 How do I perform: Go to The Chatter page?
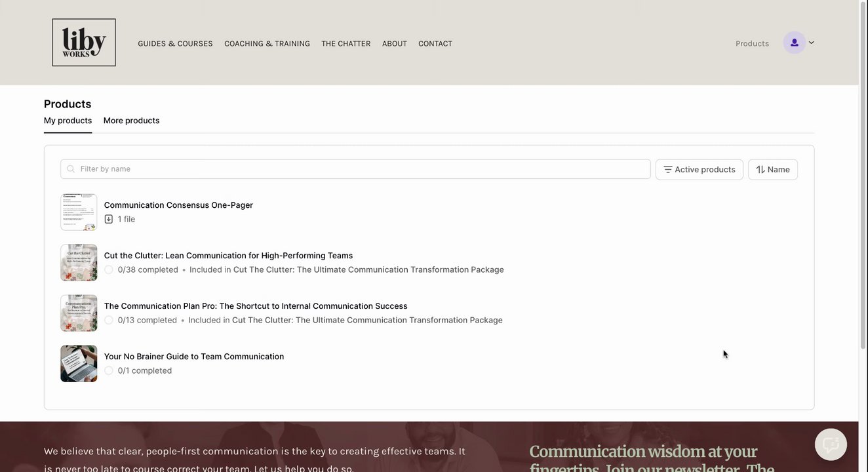click(x=346, y=43)
